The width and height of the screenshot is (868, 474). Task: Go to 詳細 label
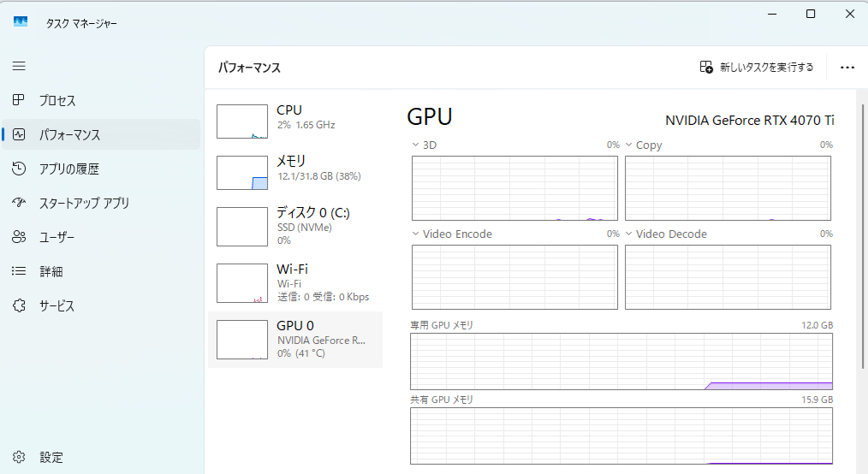click(51, 271)
